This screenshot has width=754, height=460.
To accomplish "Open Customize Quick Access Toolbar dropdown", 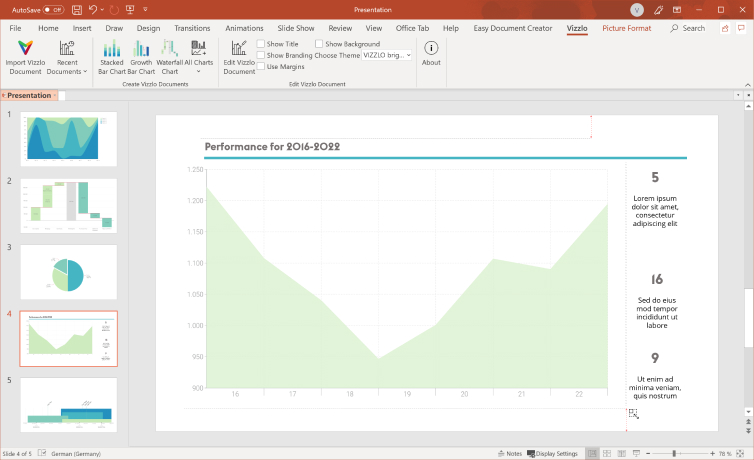I will 145,10.
